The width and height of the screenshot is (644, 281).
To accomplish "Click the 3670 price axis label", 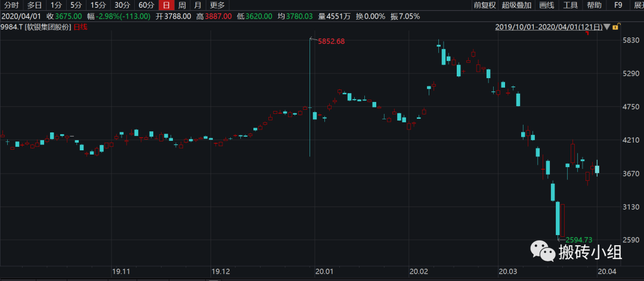I will click(632, 174).
